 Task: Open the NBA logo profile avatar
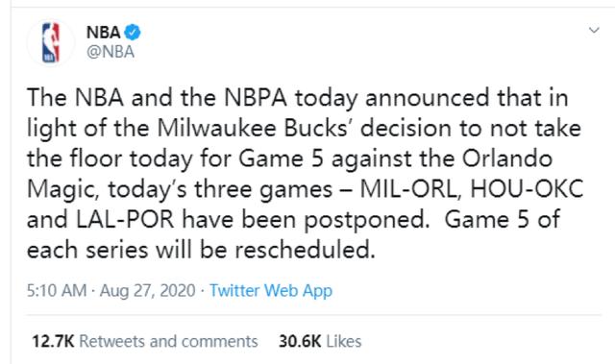51,42
